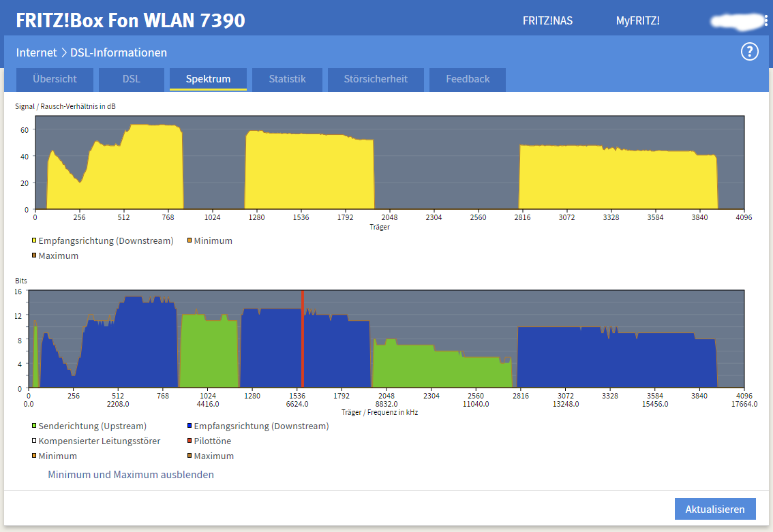Open the three-dot user menu
This screenshot has width=773, height=532.
(x=766, y=21)
